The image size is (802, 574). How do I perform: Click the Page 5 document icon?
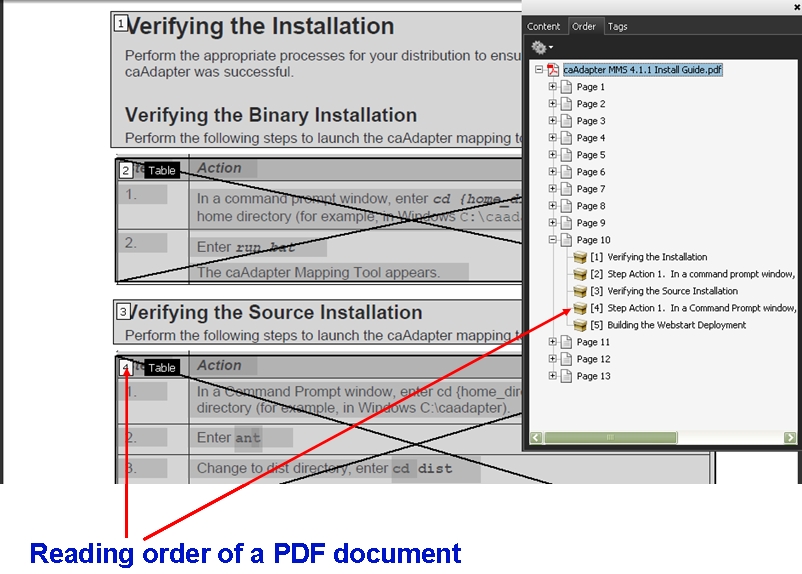566,154
